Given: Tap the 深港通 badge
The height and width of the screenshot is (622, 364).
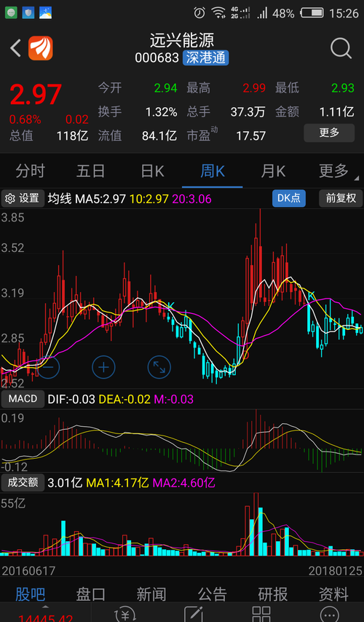Looking at the screenshot, I should [x=206, y=58].
